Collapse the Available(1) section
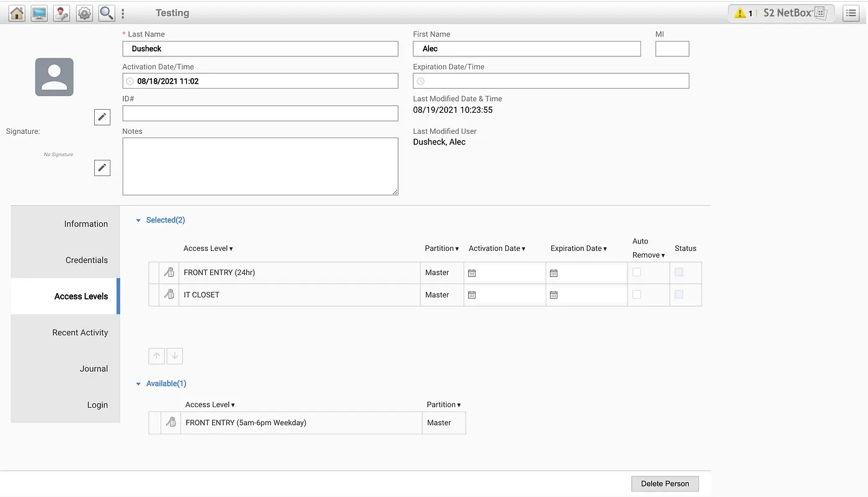 pyautogui.click(x=138, y=383)
